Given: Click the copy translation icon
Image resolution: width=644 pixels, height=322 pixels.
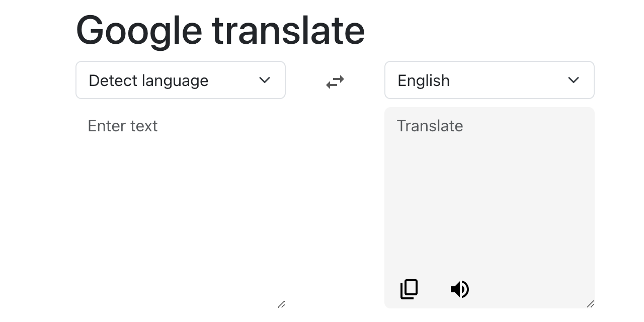Looking at the screenshot, I should [409, 289].
